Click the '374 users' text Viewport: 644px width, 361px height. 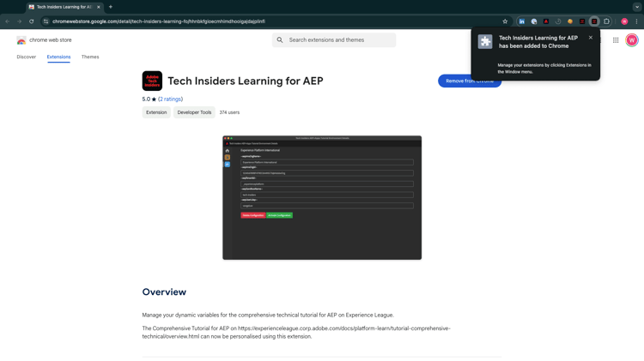coord(229,112)
